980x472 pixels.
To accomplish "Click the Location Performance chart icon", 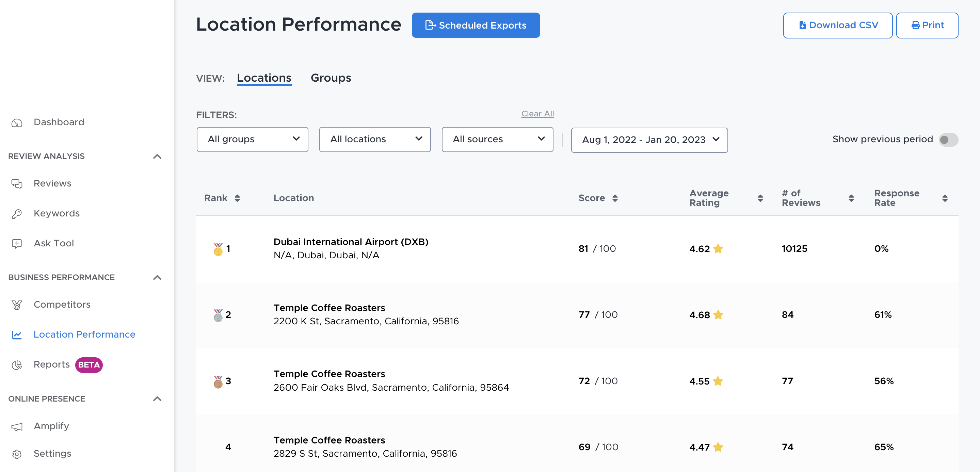I will tap(17, 335).
